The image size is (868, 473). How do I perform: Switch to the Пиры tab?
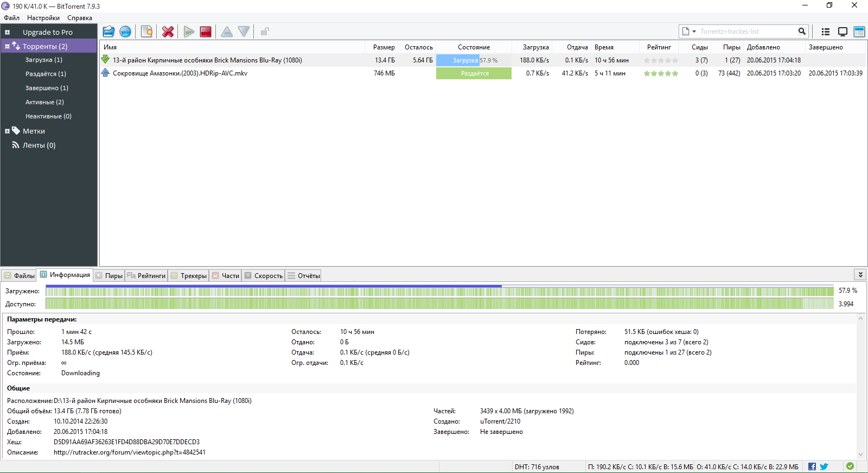[x=109, y=276]
